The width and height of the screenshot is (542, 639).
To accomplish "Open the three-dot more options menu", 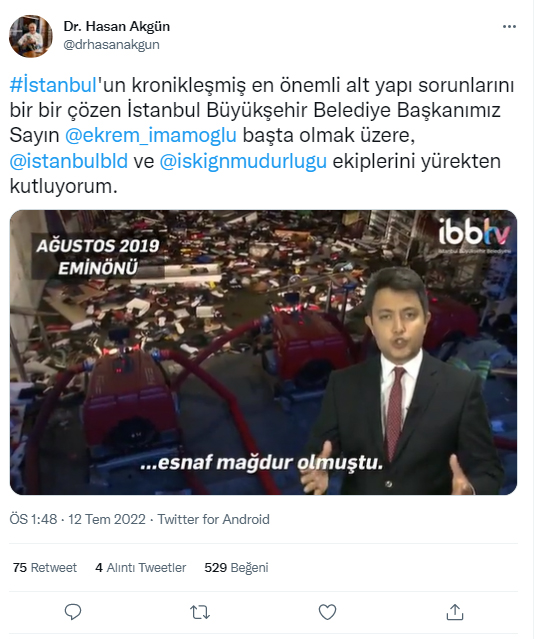I will click(x=509, y=27).
